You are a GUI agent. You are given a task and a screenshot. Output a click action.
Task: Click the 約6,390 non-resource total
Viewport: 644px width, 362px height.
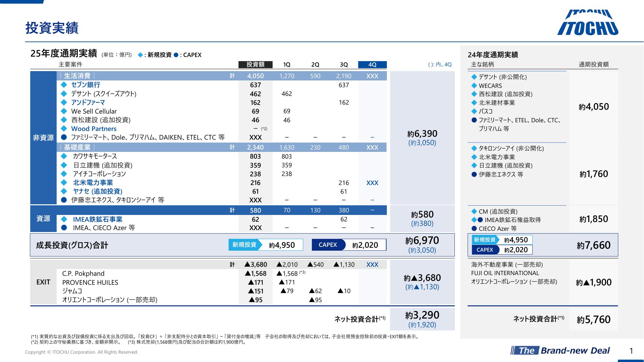tap(422, 134)
